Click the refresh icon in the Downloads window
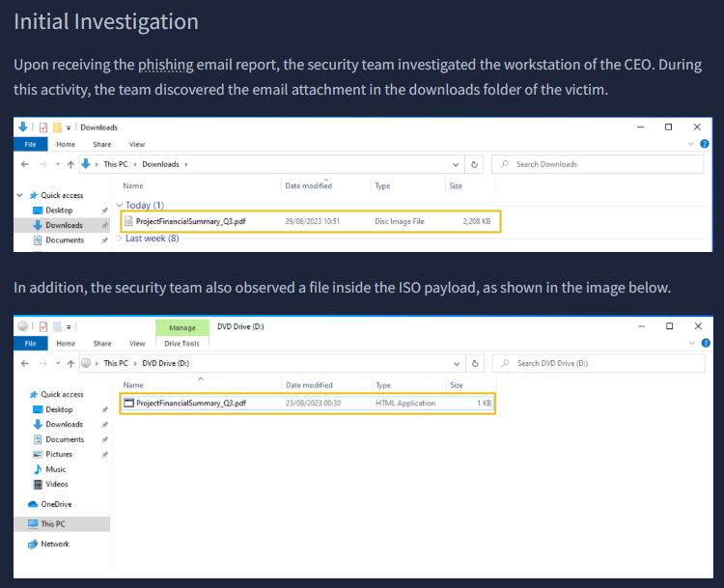Viewport: 724px width, 588px height. [474, 164]
